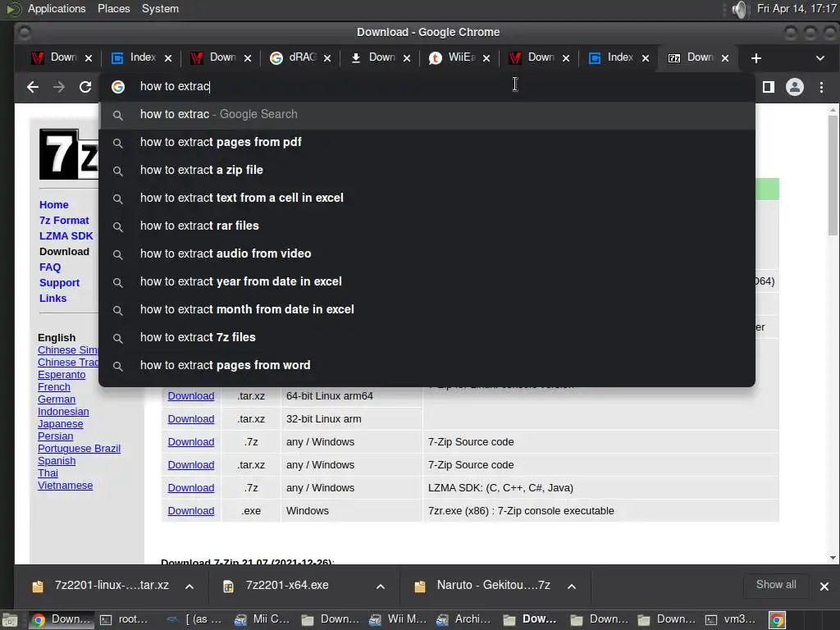Viewport: 840px width, 630px height.
Task: Open the root terminal taskbar item
Action: point(125,619)
